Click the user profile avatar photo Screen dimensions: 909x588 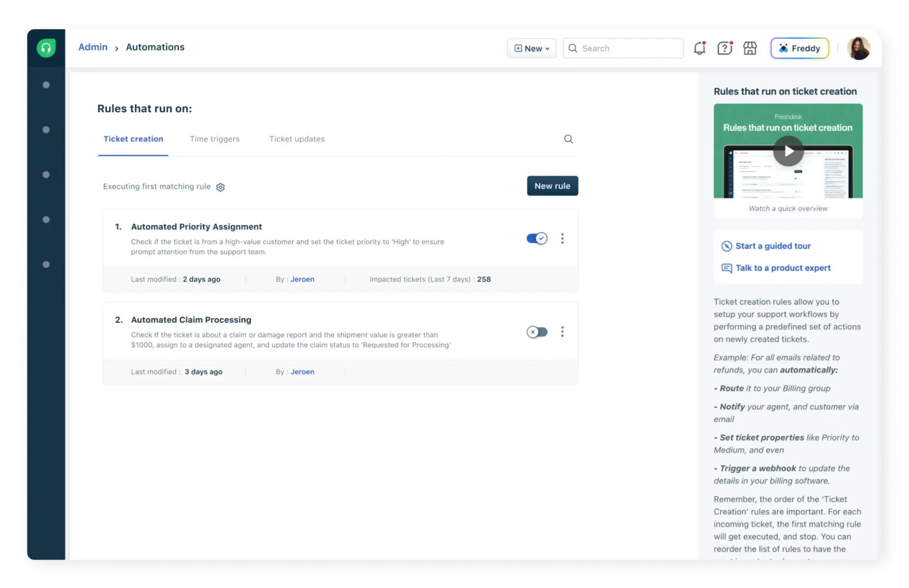859,48
